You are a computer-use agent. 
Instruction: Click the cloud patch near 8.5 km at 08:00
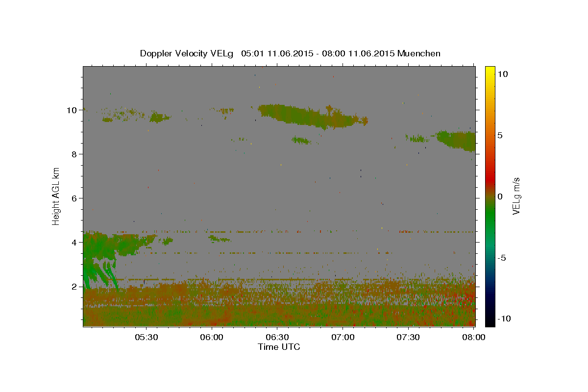click(x=457, y=141)
